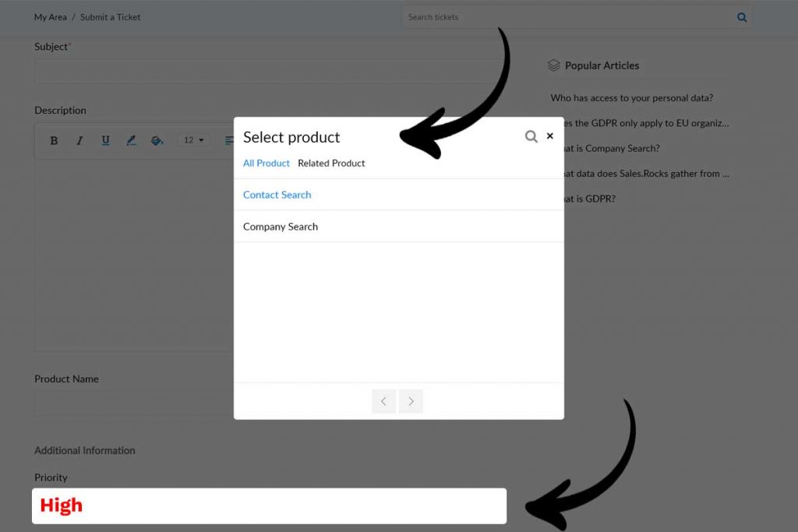The height and width of the screenshot is (532, 798).
Task: Open the font color picker icon
Action: click(x=131, y=141)
